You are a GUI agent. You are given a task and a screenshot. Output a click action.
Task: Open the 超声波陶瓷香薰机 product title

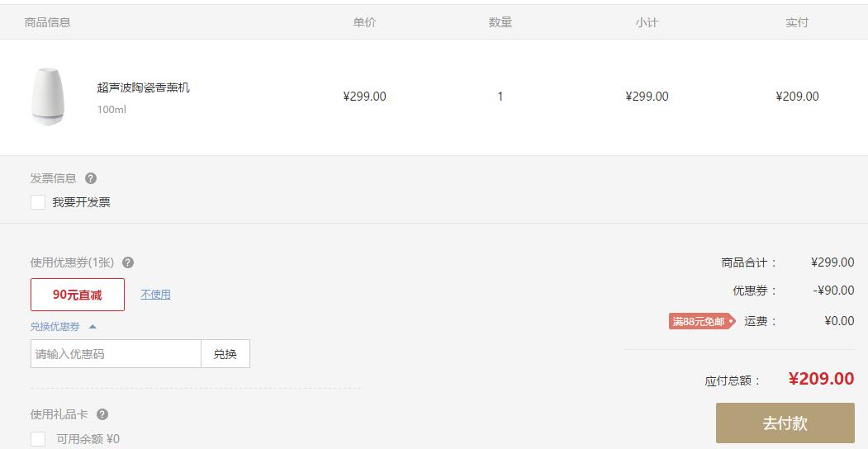(x=144, y=87)
